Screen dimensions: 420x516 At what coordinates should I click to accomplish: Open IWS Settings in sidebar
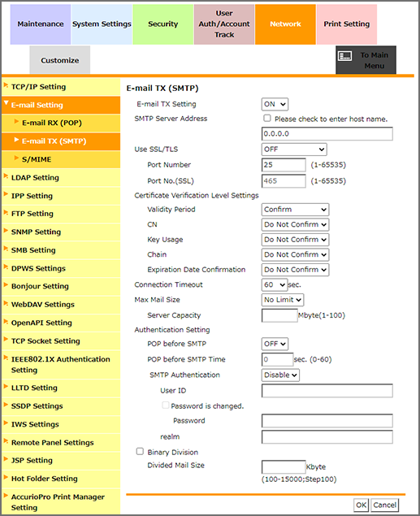tap(61, 424)
